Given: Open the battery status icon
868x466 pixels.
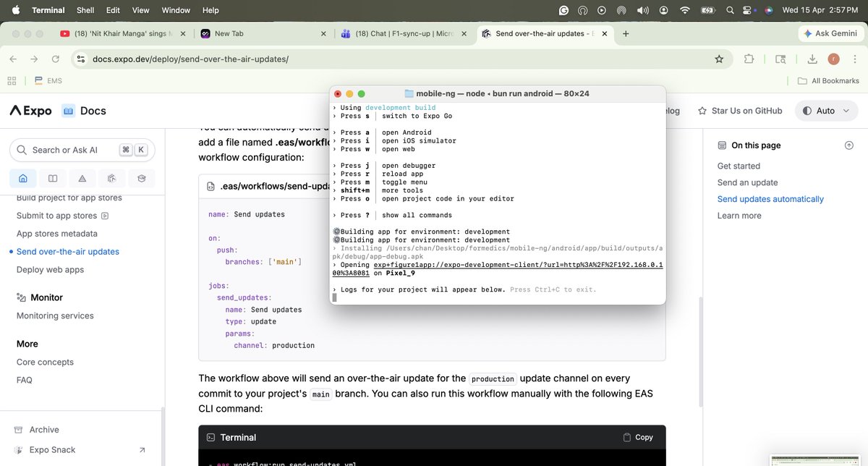Looking at the screenshot, I should 708,10.
